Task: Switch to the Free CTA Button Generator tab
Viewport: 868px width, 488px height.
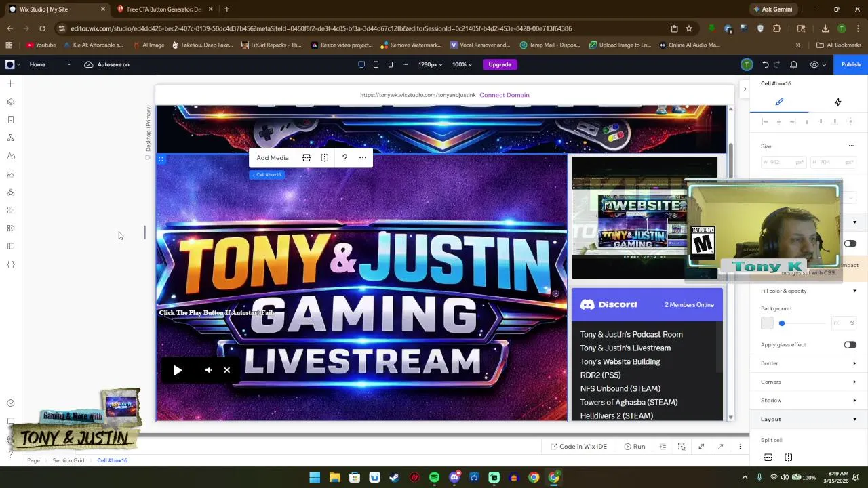Action: (164, 9)
